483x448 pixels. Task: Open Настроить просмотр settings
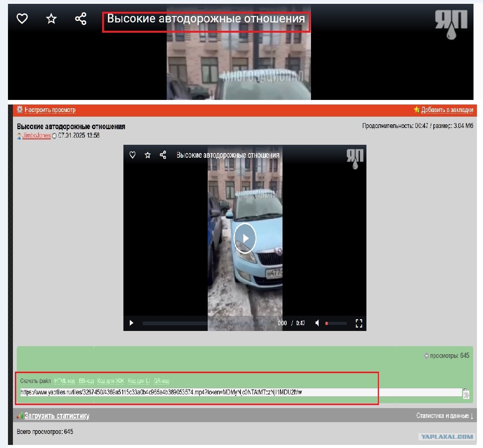click(50, 110)
